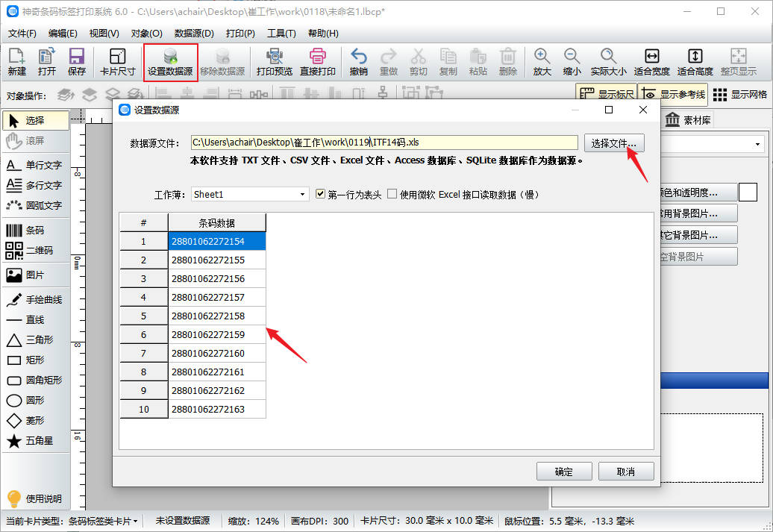Viewport: 773px width, 532px height.
Task: Open the 视图(V) menu
Action: (x=104, y=33)
